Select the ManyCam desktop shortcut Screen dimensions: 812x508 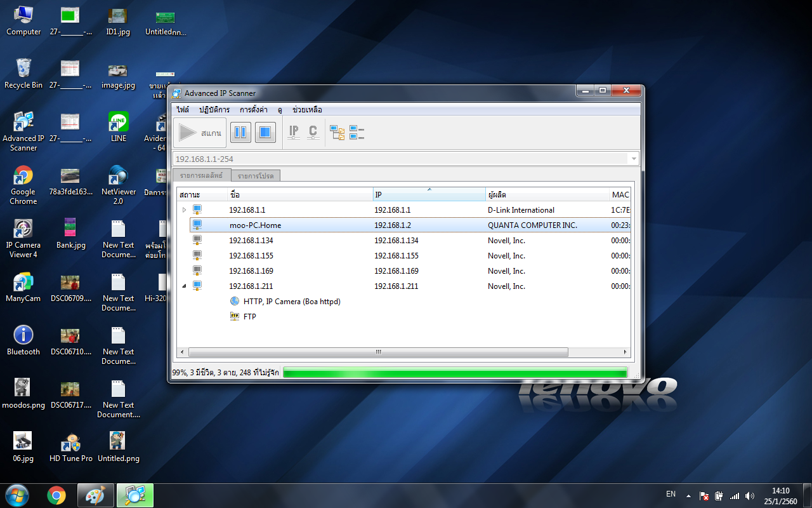point(23,287)
